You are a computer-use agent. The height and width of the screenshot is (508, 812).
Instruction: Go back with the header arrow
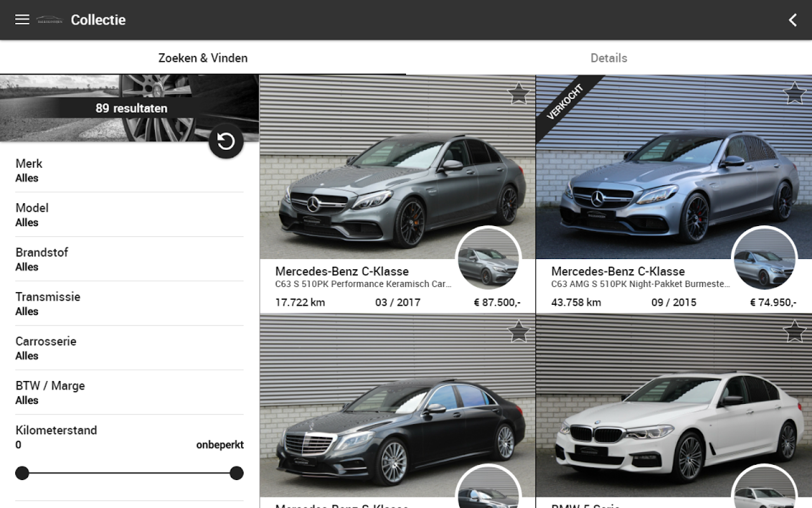pos(792,20)
